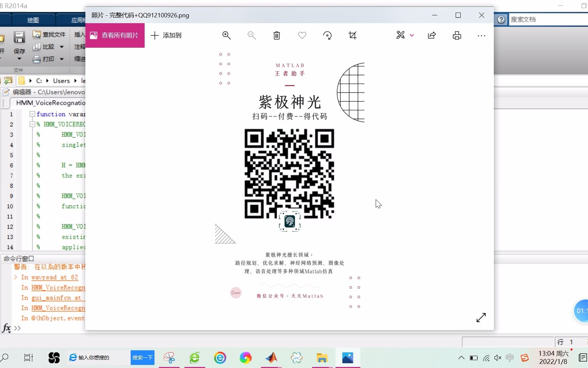
Task: Open MATLAB from the taskbar
Action: click(x=271, y=358)
